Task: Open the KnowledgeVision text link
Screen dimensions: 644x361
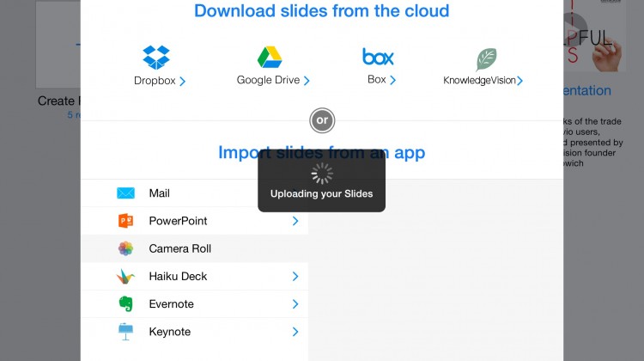Action: tap(479, 80)
